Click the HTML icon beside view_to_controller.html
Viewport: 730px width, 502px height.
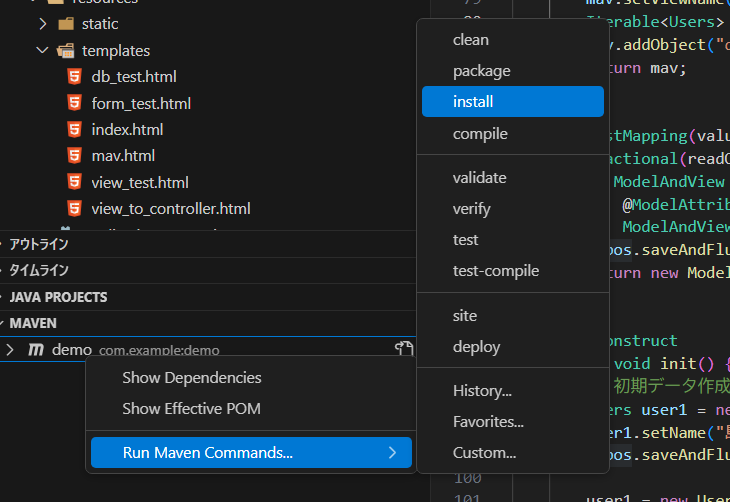click(x=74, y=208)
